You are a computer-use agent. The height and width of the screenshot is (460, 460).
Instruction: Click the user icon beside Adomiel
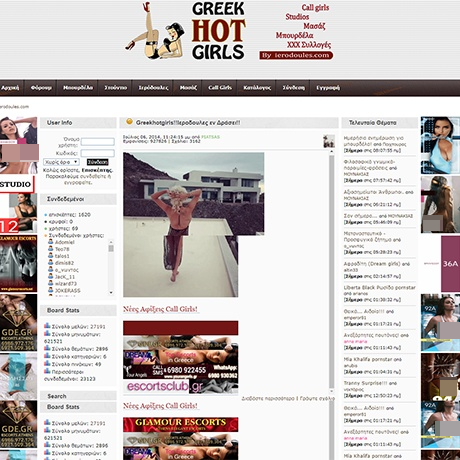pos(51,242)
